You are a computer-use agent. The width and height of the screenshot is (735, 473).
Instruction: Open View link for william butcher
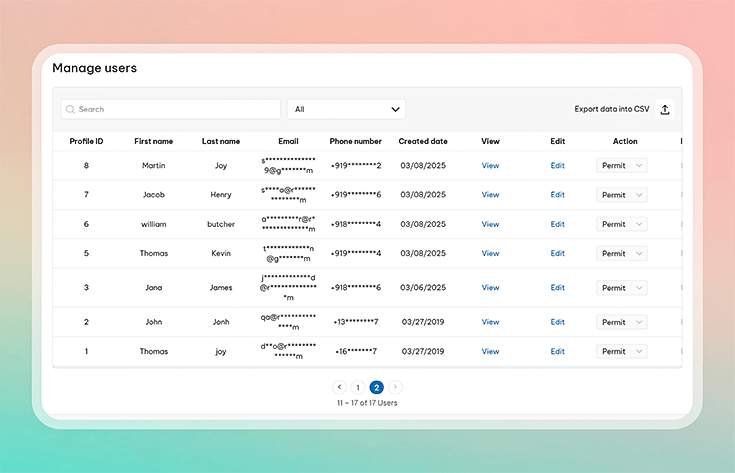[x=490, y=224]
